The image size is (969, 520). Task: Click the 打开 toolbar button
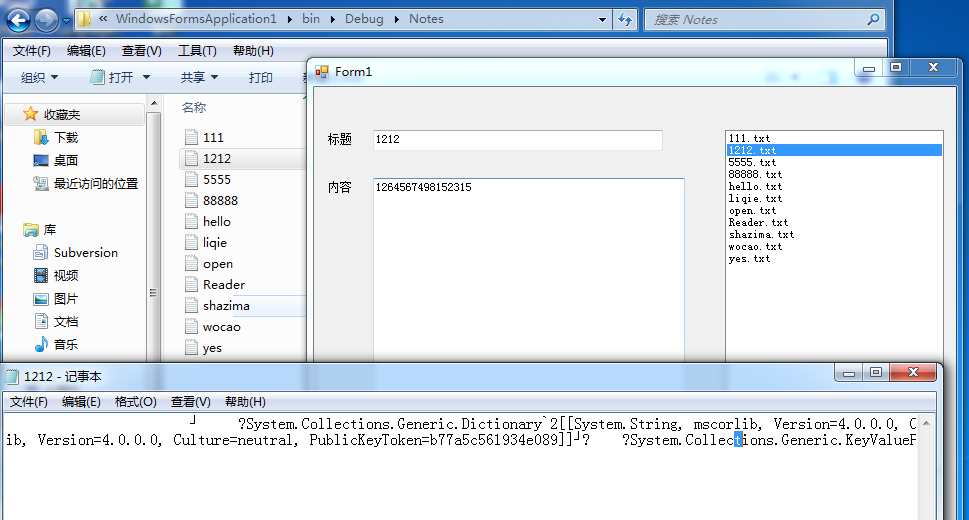pos(112,77)
